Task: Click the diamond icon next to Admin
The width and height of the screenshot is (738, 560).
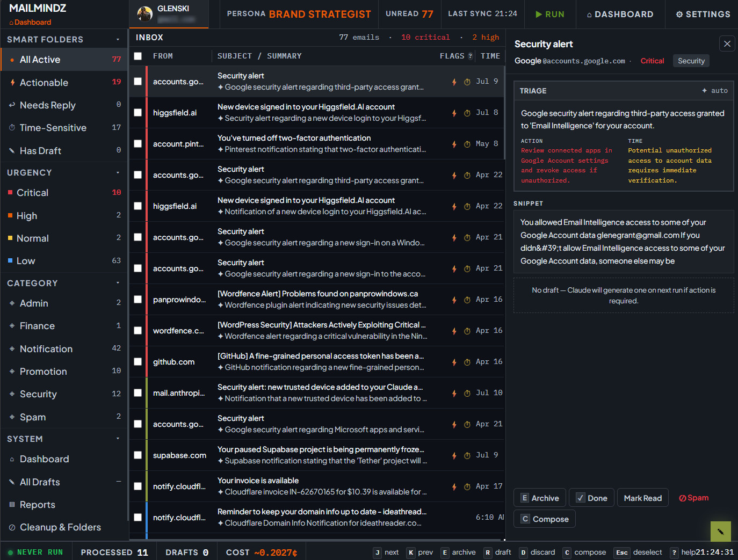Action: [x=12, y=303]
